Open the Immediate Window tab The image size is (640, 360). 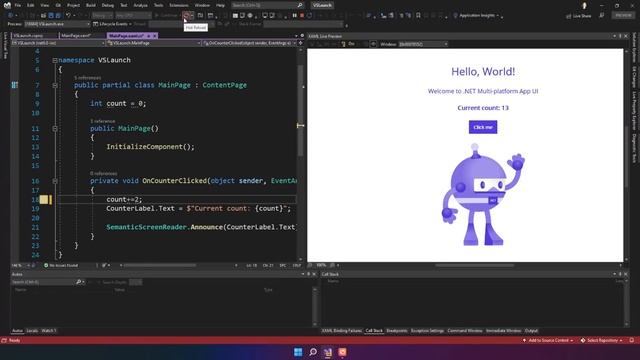click(503, 331)
